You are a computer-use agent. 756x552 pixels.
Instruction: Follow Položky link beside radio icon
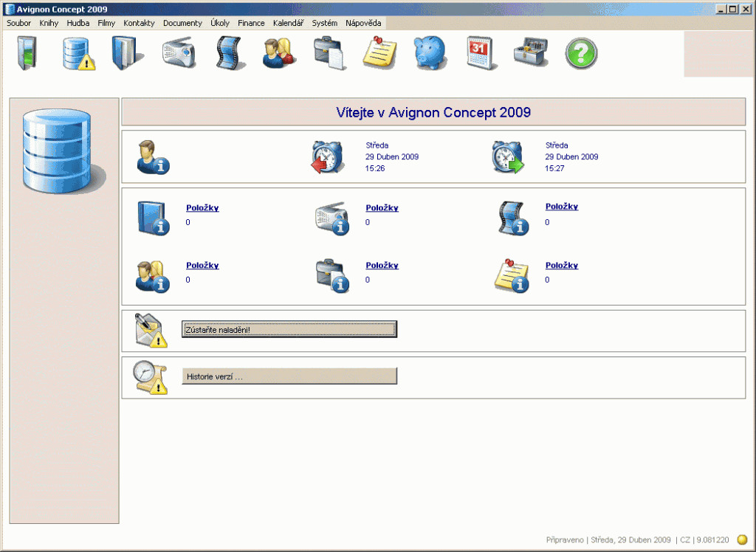[382, 208]
